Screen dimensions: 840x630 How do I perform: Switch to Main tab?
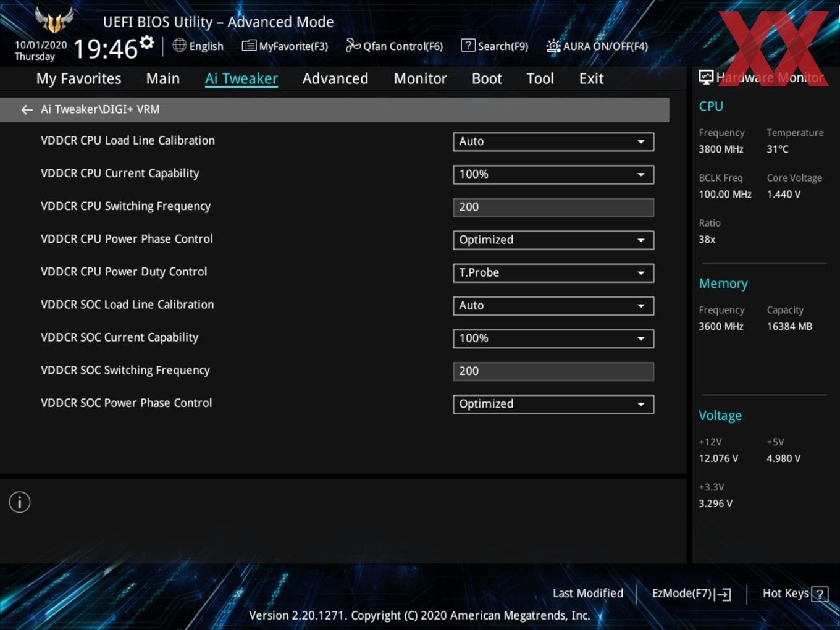(x=163, y=78)
